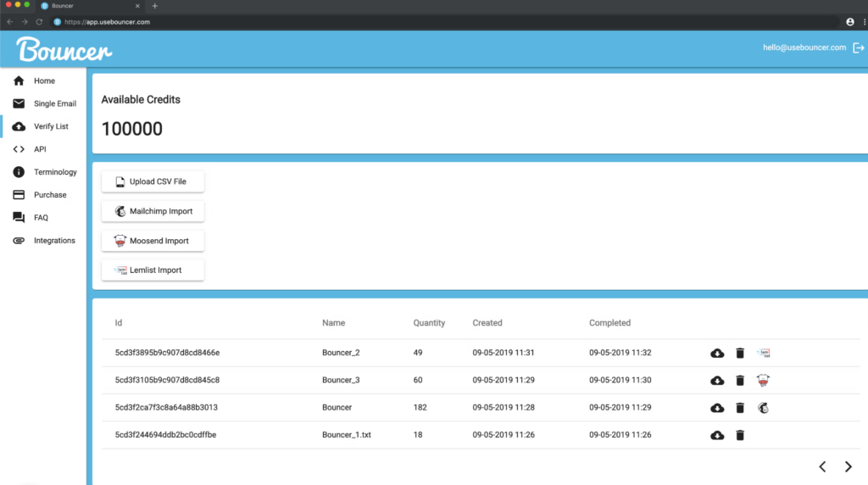This screenshot has height=485, width=868.
Task: Open the browser profile icon
Action: [850, 22]
